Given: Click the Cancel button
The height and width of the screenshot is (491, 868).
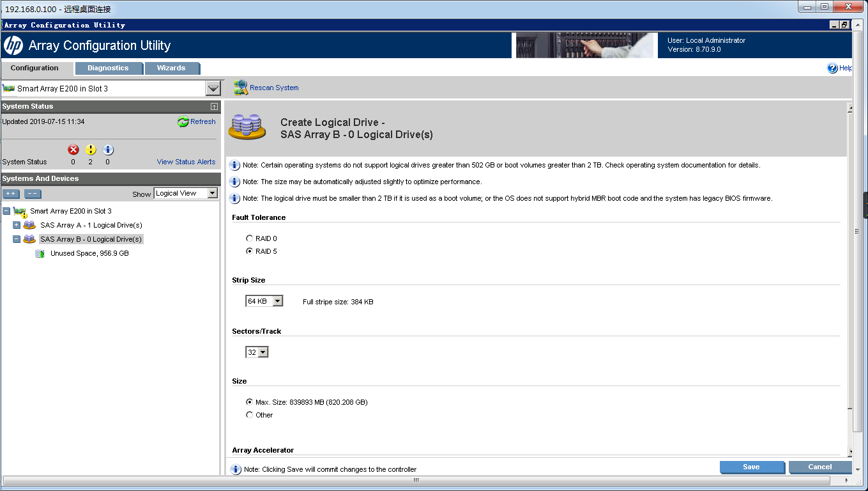Looking at the screenshot, I should 820,467.
